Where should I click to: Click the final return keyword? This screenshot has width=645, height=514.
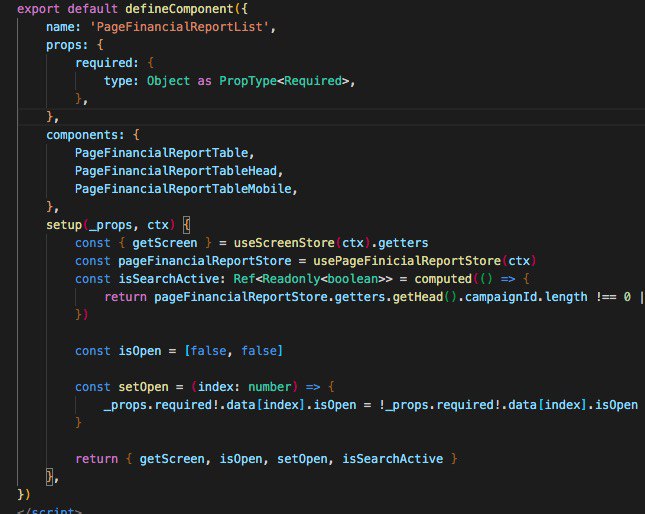(x=96, y=459)
